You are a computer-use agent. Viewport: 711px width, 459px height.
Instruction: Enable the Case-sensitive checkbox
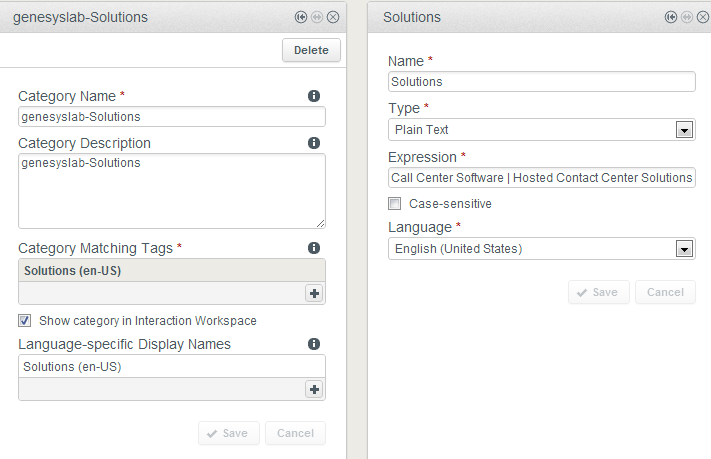(x=396, y=203)
